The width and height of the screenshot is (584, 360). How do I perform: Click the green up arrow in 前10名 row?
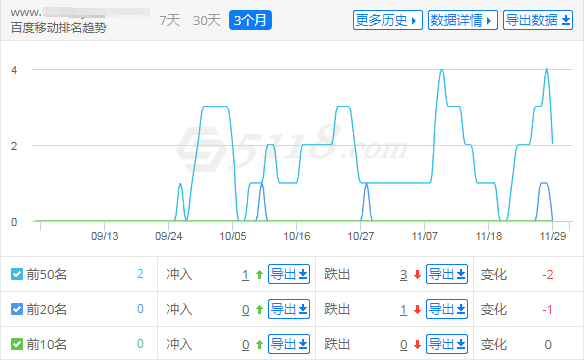point(259,345)
